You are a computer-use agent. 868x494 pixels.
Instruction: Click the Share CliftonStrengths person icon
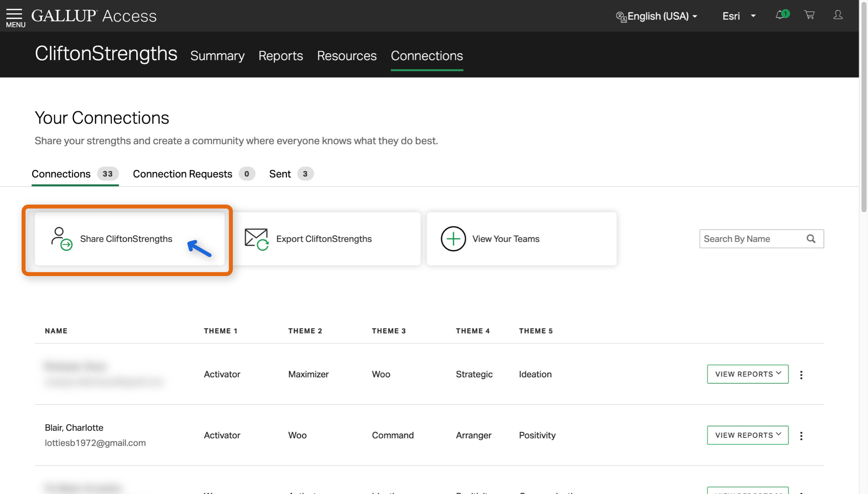[61, 239]
